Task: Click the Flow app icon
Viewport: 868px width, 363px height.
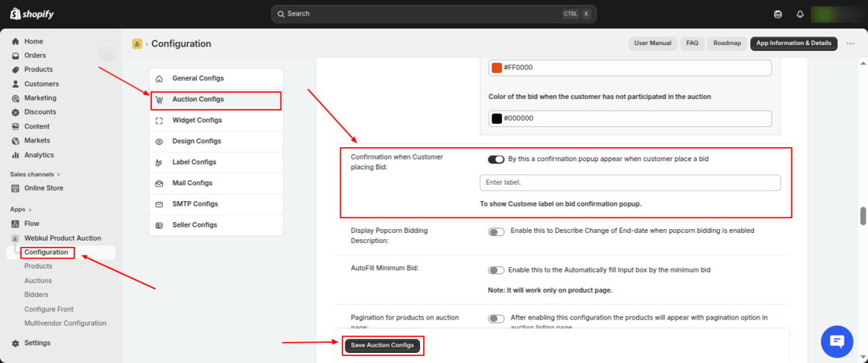Action: click(15, 224)
